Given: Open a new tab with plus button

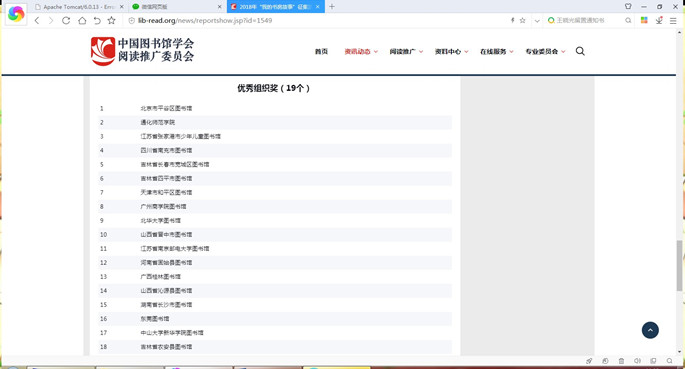Looking at the screenshot, I should tap(332, 7).
